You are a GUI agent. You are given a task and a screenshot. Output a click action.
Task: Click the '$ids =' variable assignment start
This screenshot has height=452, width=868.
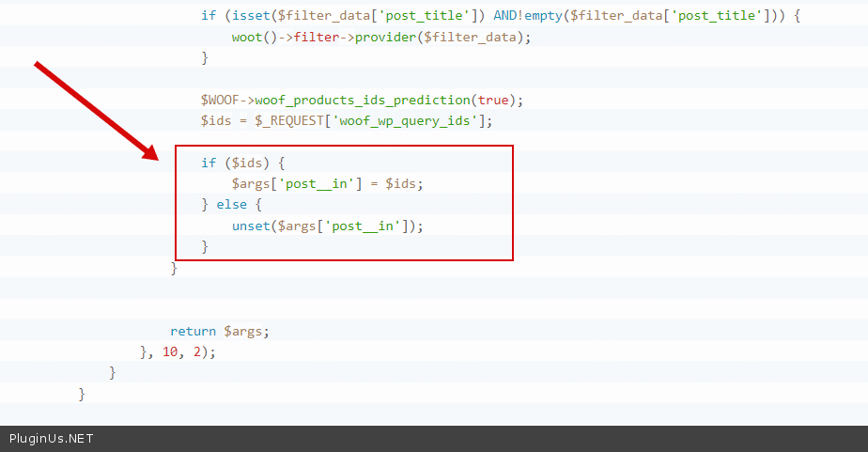[x=221, y=121]
